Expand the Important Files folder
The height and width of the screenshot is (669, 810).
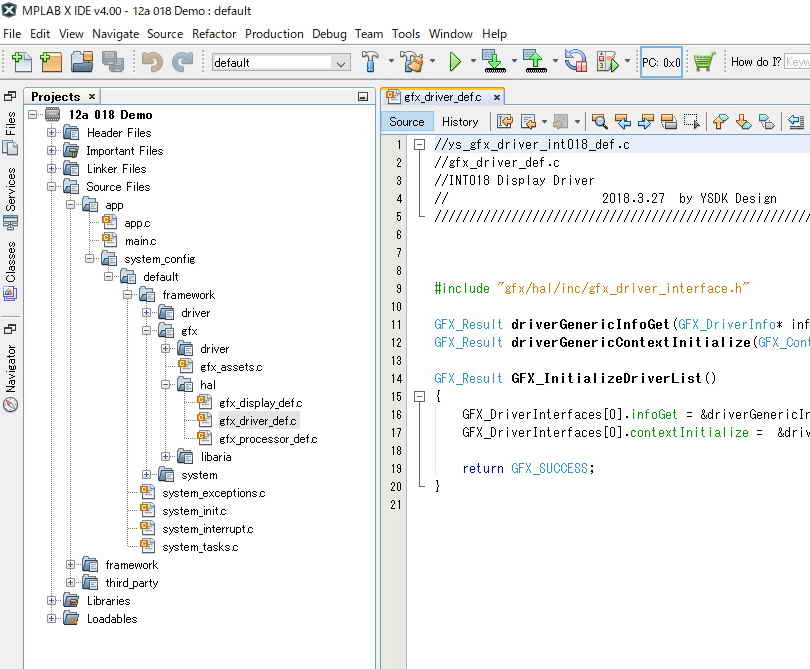(x=52, y=151)
